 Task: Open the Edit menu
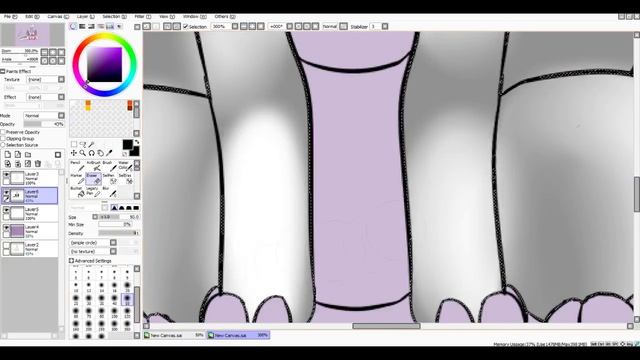coord(32,17)
